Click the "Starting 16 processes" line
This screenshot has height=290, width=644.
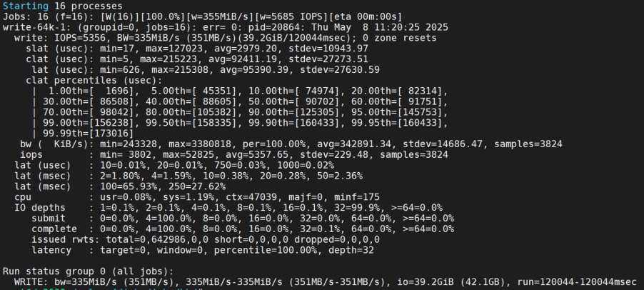click(61, 6)
